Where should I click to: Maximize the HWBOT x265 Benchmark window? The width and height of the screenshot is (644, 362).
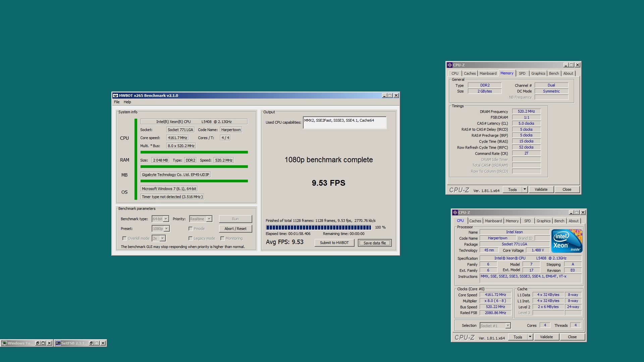[x=390, y=96]
